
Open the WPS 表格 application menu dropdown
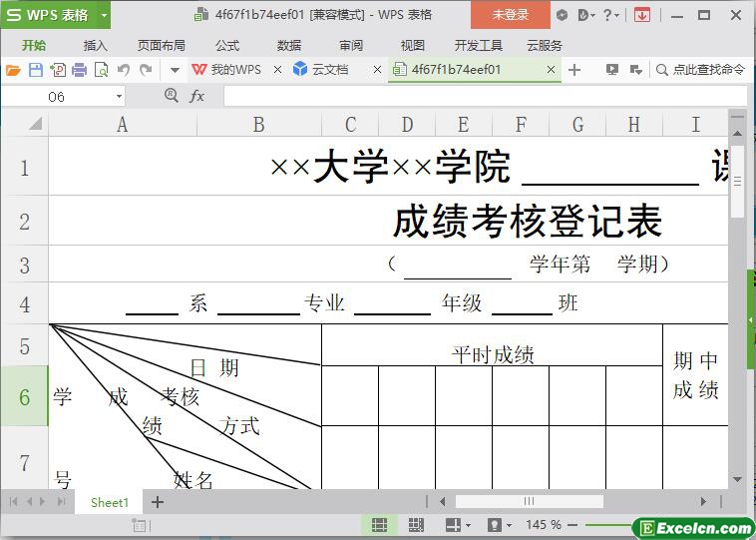click(102, 15)
